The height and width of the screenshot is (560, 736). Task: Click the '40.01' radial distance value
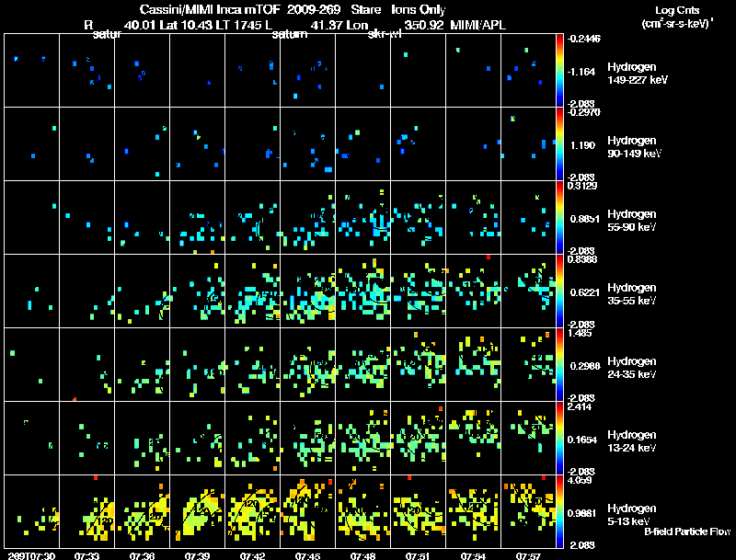[x=140, y=25]
